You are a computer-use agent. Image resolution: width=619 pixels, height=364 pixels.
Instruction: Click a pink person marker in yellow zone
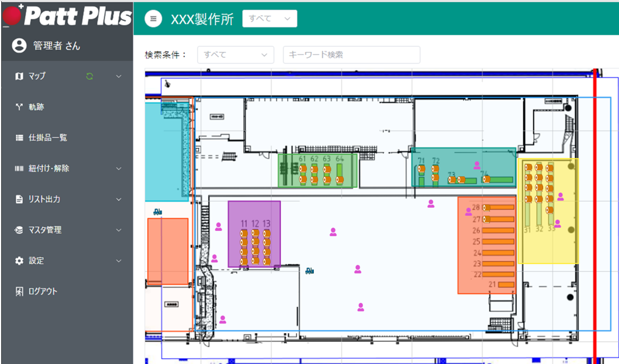tap(561, 198)
